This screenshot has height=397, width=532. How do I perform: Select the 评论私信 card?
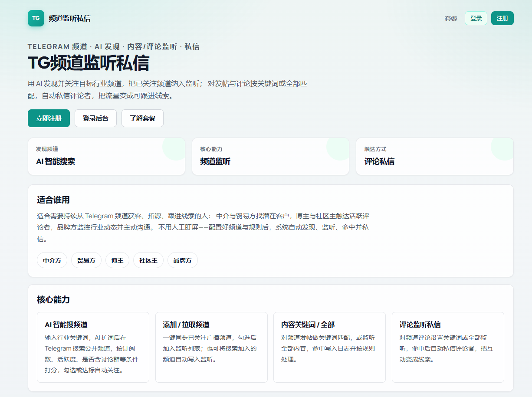435,156
